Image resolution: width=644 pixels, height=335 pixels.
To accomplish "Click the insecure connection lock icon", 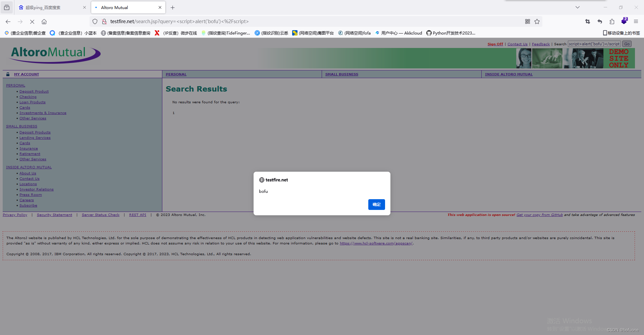I will click(104, 21).
